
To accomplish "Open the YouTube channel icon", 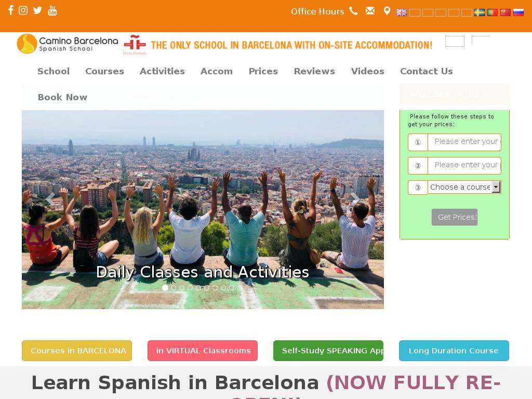I will [52, 10].
